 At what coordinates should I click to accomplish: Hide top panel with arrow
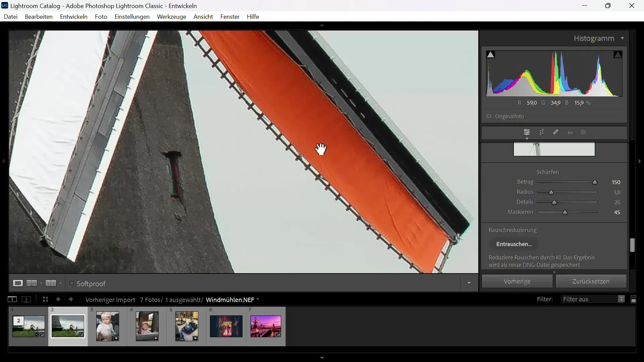click(x=322, y=25)
